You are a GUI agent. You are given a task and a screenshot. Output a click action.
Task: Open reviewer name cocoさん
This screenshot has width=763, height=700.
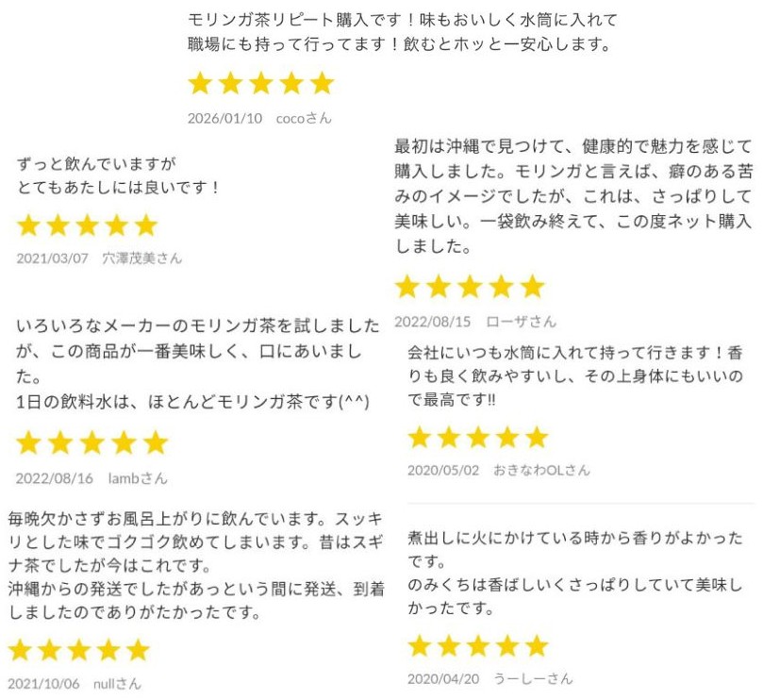(304, 119)
